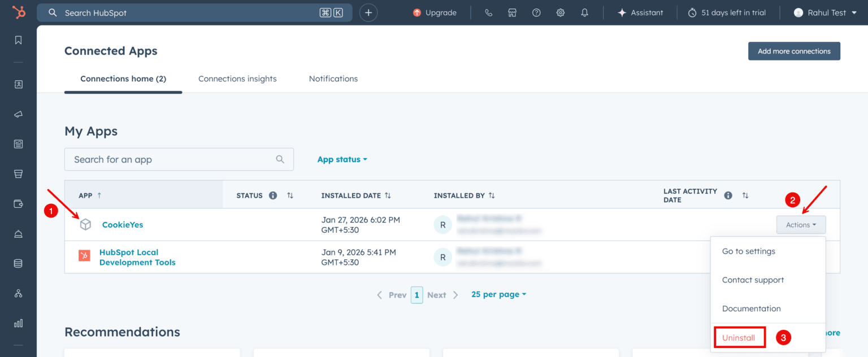Select Documentation menu item
This screenshot has height=357, width=868.
click(768, 308)
